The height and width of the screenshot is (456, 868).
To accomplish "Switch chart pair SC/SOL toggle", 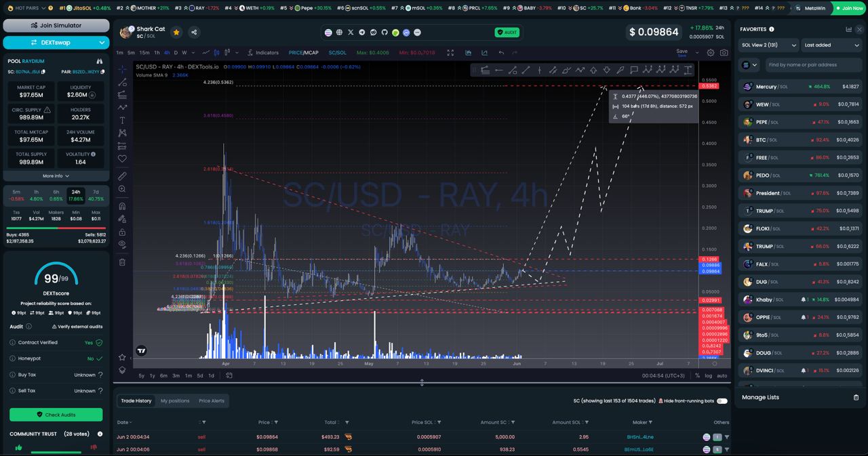I will pos(337,52).
